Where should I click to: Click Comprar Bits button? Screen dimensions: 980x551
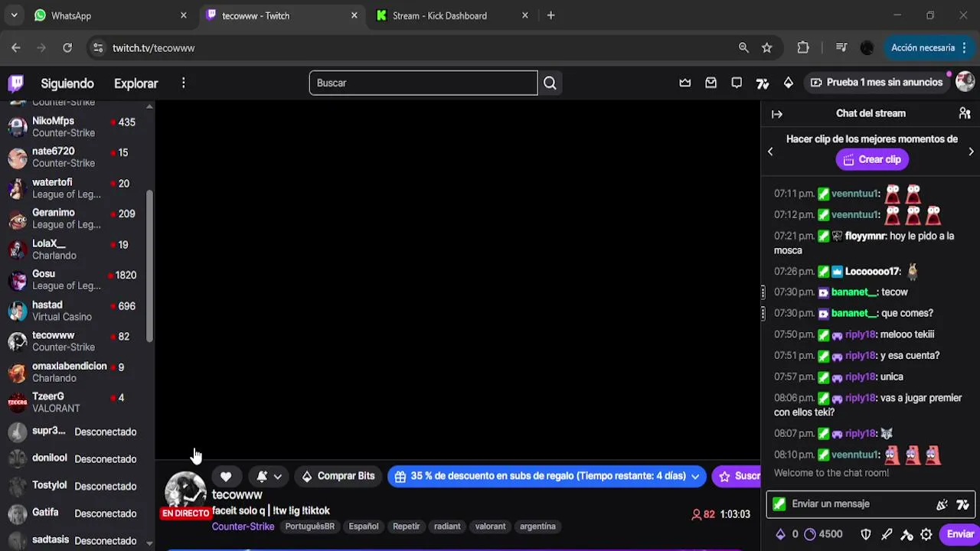click(x=338, y=476)
